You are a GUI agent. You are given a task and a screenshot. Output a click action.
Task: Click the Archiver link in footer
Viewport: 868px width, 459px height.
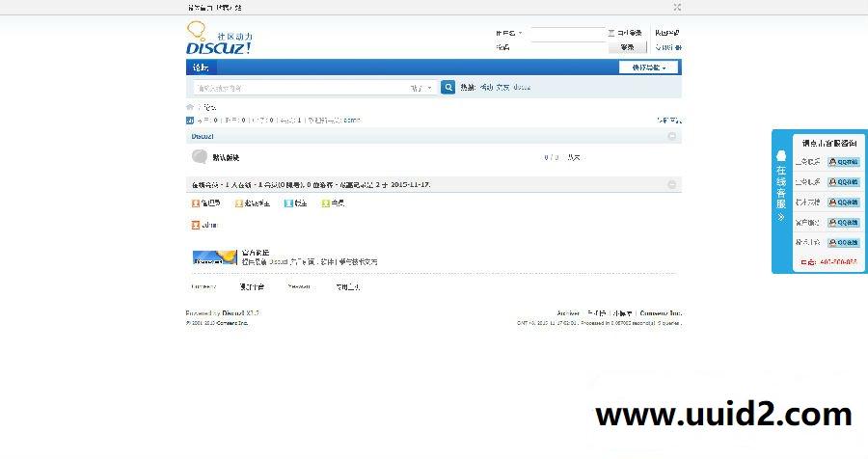[568, 312]
